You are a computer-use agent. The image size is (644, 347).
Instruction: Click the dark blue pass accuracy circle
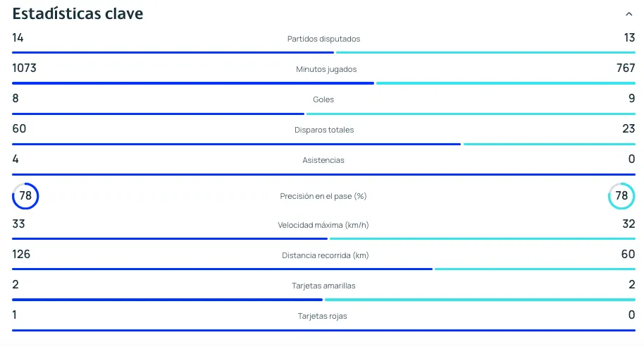[x=25, y=196]
